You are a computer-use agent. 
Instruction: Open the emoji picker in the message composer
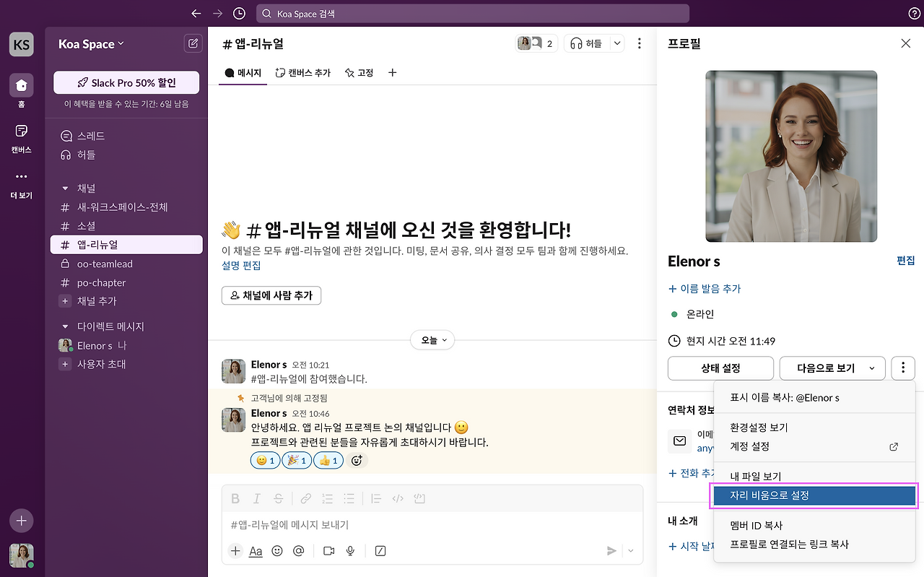(277, 550)
